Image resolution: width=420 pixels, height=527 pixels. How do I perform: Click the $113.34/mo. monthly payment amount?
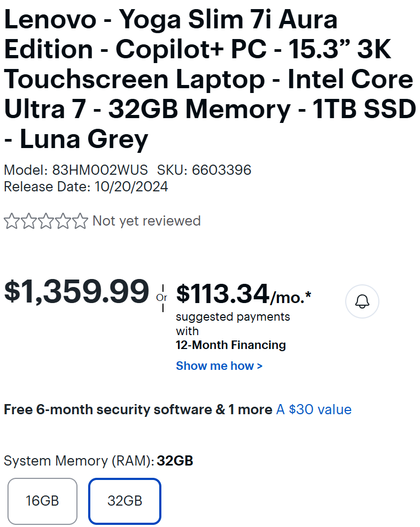coord(243,294)
